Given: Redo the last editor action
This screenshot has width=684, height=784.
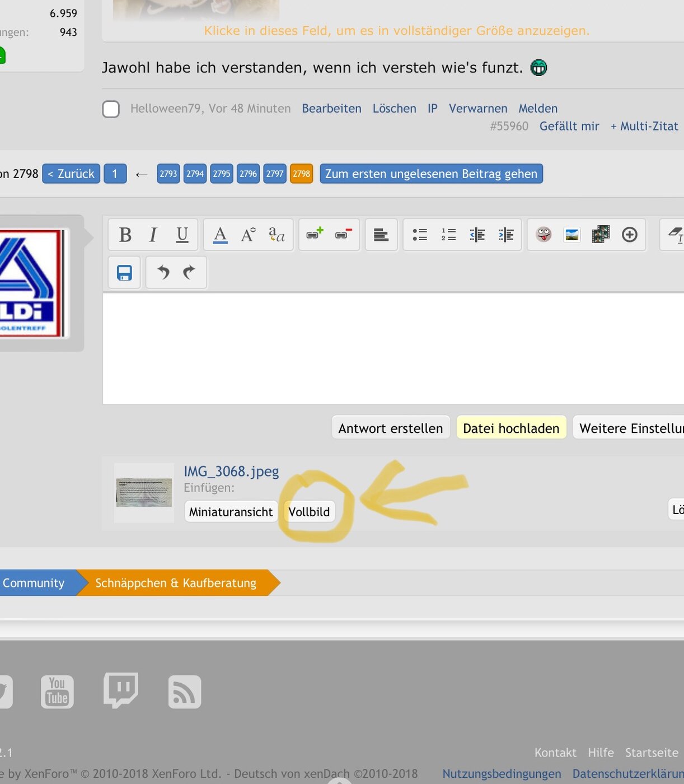Looking at the screenshot, I should pyautogui.click(x=189, y=273).
